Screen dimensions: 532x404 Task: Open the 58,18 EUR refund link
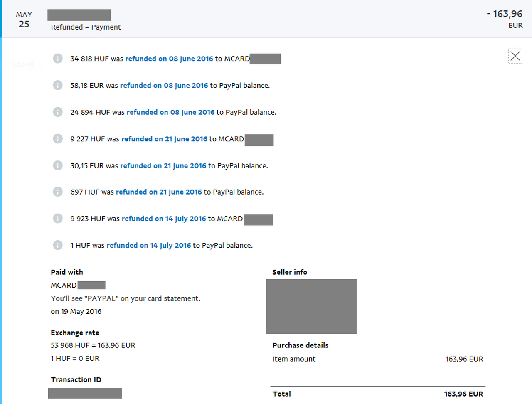164,85
